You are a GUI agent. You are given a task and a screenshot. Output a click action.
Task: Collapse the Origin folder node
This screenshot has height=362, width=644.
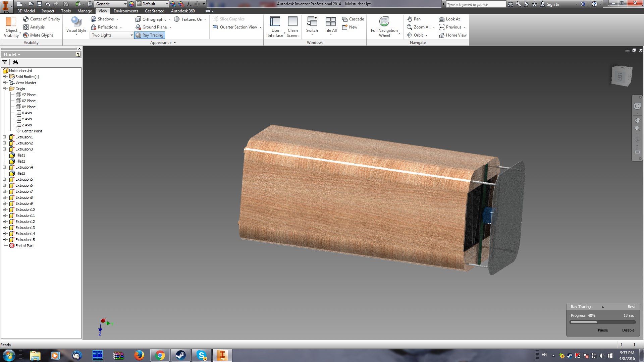(5, 89)
